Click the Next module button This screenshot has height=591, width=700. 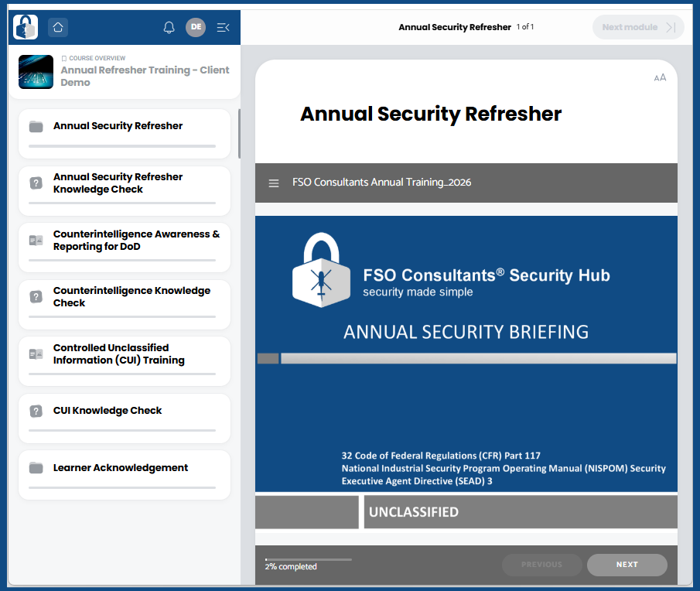(x=638, y=27)
